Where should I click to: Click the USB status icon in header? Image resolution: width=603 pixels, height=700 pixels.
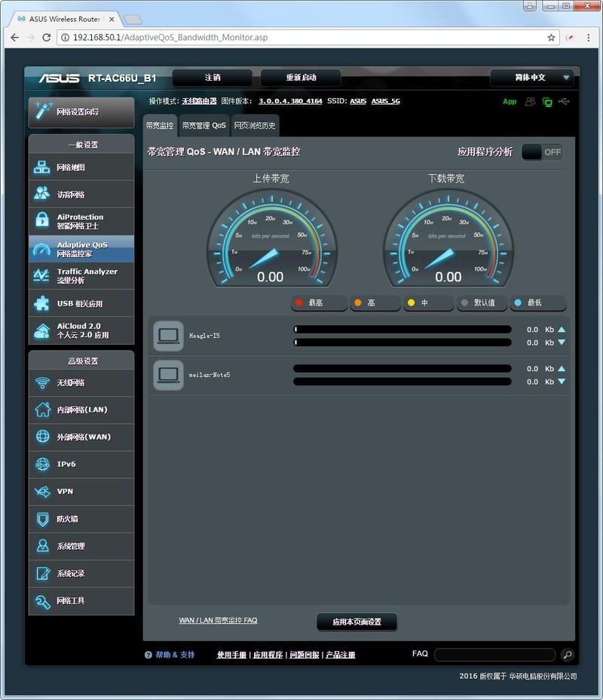[x=564, y=101]
